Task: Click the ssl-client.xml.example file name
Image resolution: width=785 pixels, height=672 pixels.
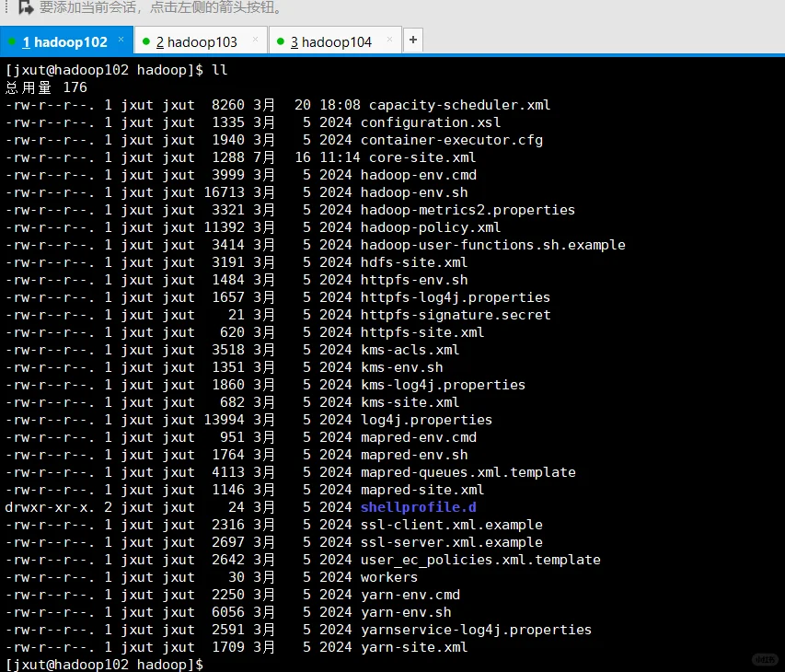Action: [452, 525]
